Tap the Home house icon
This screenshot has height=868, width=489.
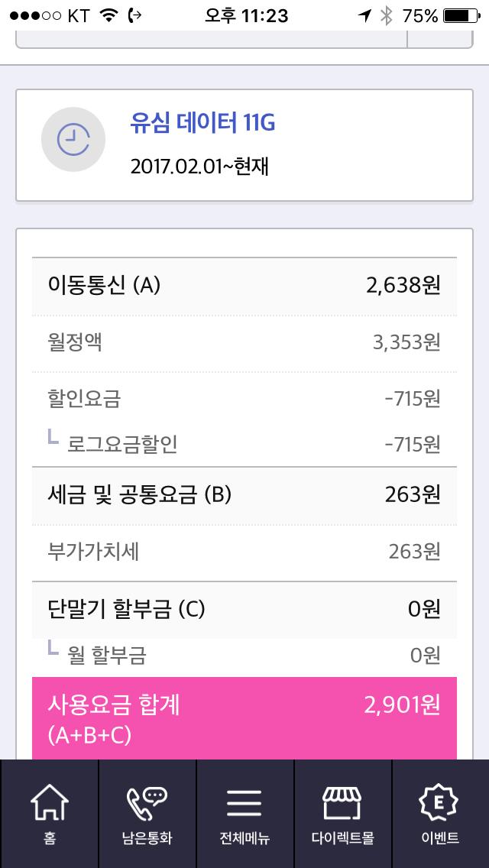[x=49, y=803]
